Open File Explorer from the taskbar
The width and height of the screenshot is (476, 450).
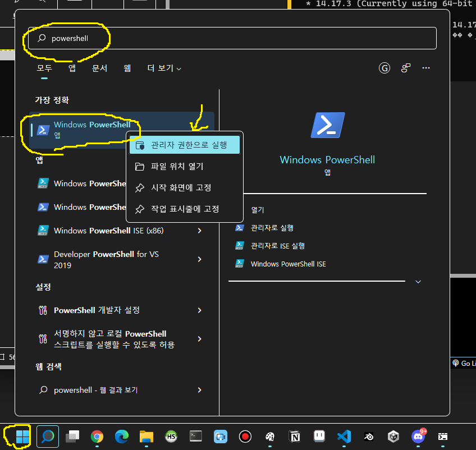click(147, 437)
